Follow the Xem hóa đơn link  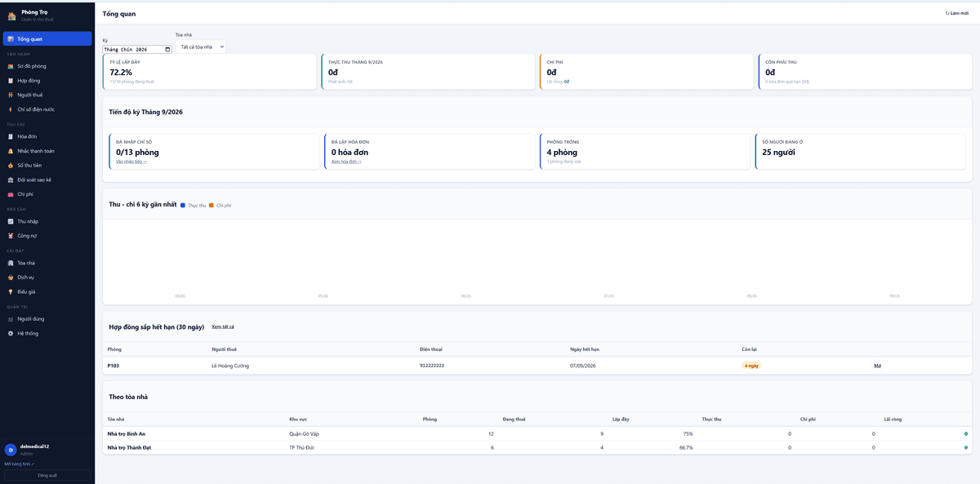[346, 162]
